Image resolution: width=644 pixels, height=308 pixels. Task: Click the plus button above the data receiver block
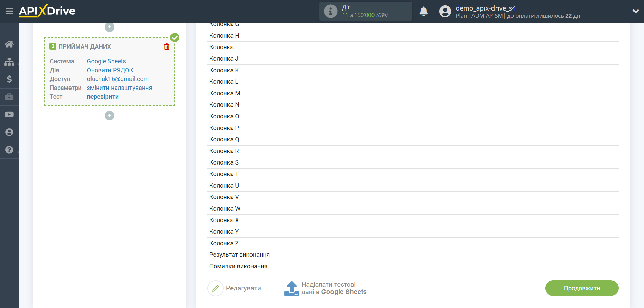point(109,27)
